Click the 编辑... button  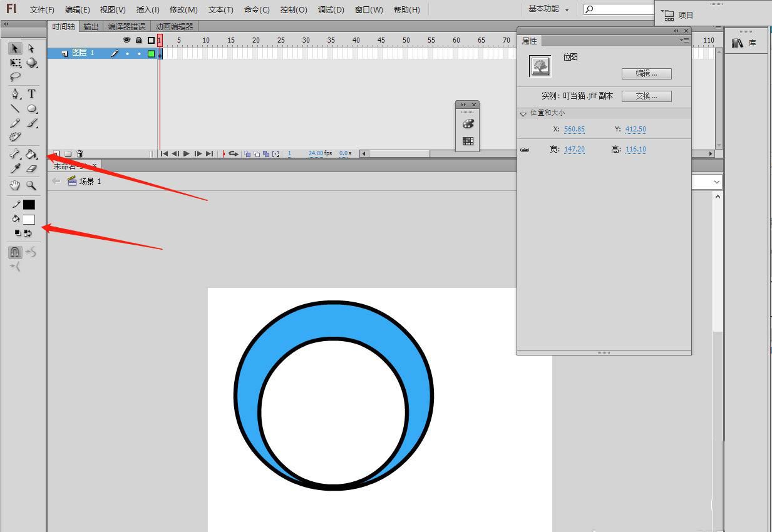click(646, 74)
